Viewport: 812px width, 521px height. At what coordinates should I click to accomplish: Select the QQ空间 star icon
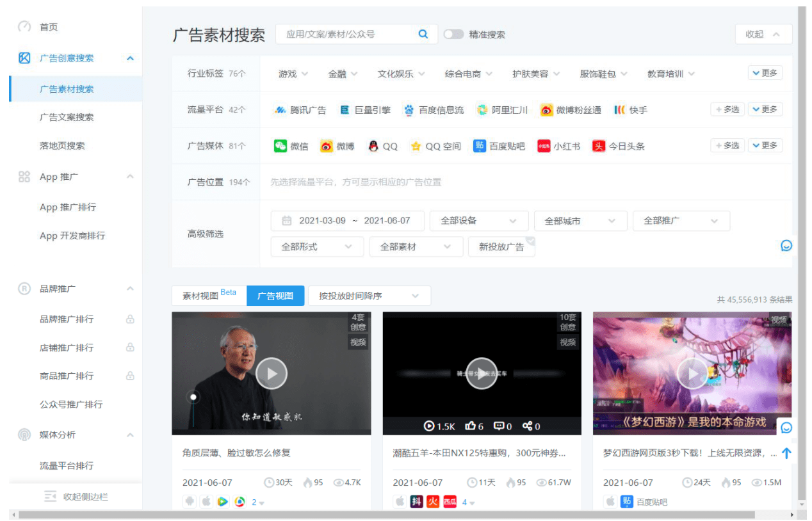pyautogui.click(x=416, y=146)
